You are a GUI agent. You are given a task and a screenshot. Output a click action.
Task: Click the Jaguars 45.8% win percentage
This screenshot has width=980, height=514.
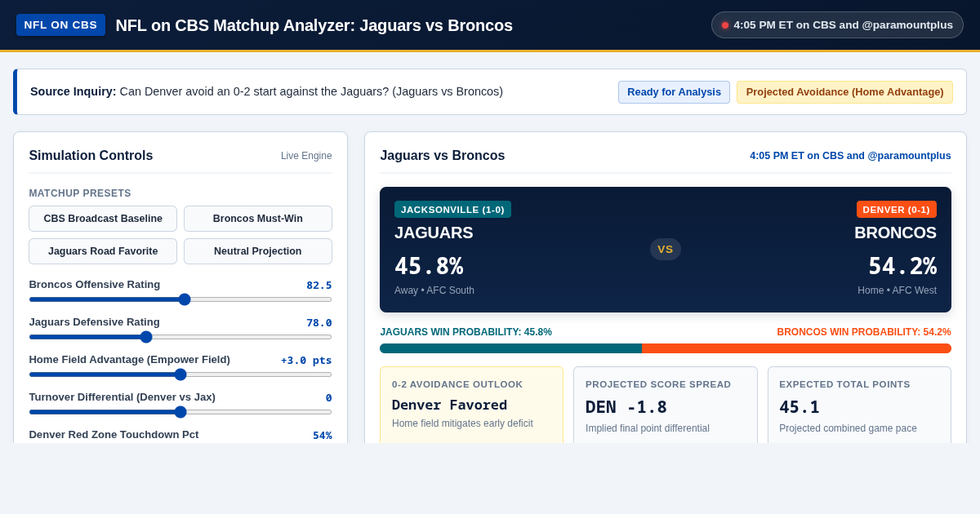point(429,266)
